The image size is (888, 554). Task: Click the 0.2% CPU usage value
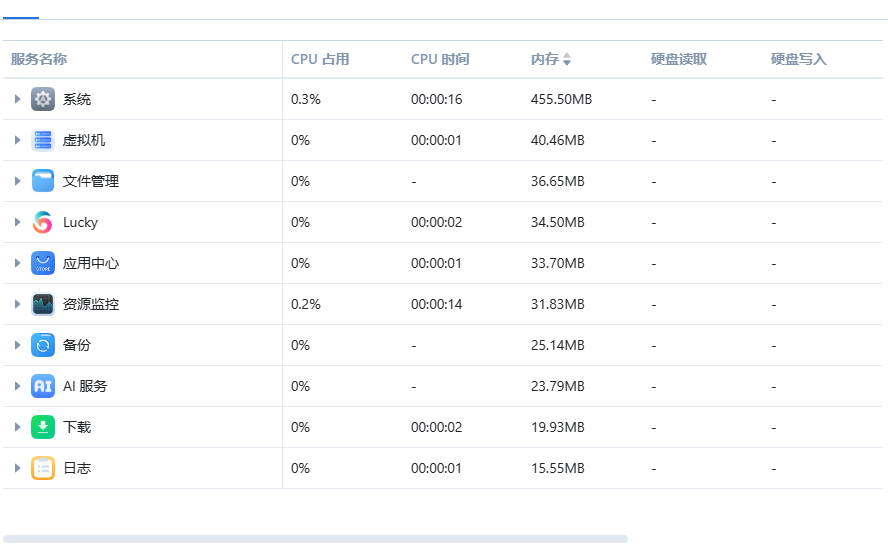(x=306, y=304)
